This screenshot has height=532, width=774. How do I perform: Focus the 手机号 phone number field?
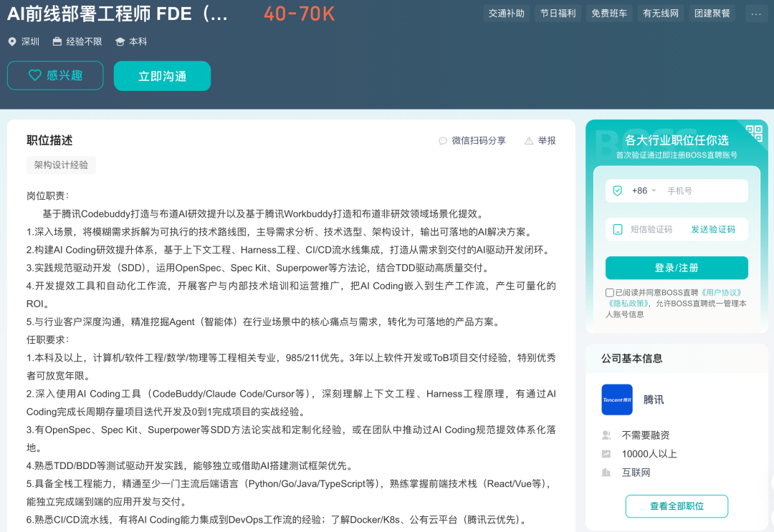[704, 190]
